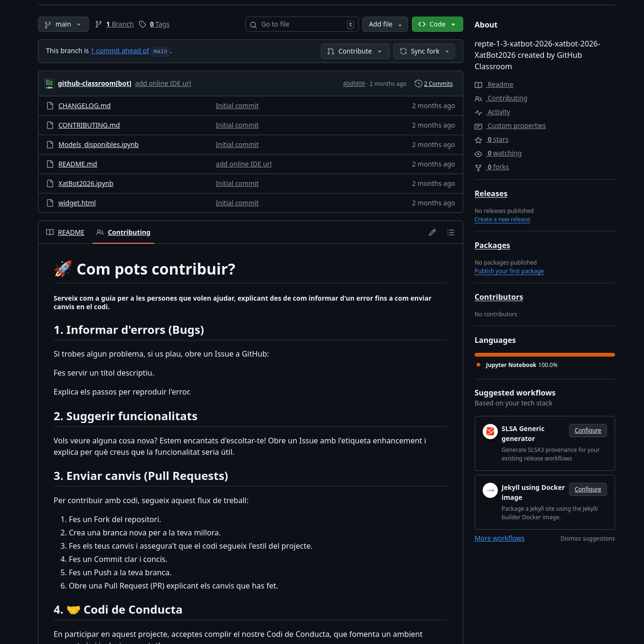Click the tag icon next to 0 Tags
The height and width of the screenshot is (644, 644).
(x=142, y=24)
